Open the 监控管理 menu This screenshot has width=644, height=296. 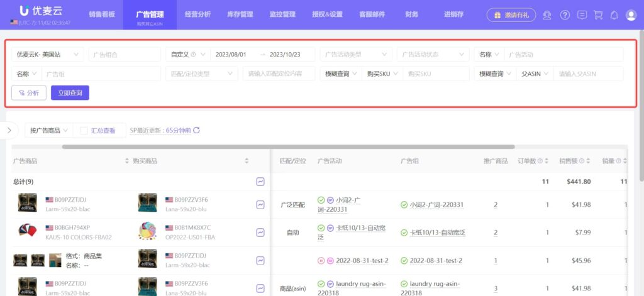click(282, 14)
